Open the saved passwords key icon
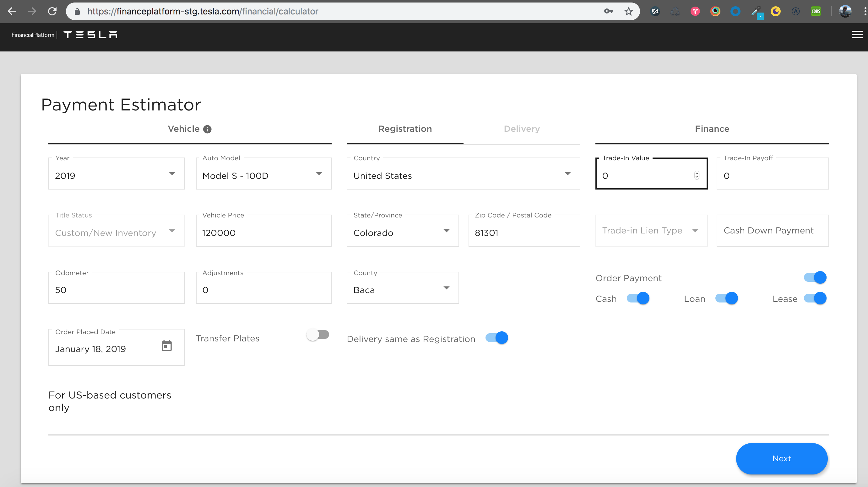Screen dimensions: 868x487 pyautogui.click(x=608, y=11)
